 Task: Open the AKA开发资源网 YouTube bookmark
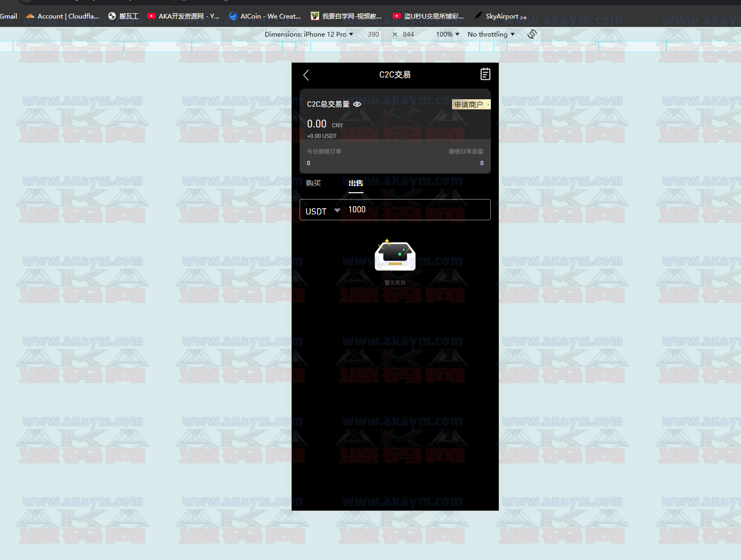coord(183,16)
